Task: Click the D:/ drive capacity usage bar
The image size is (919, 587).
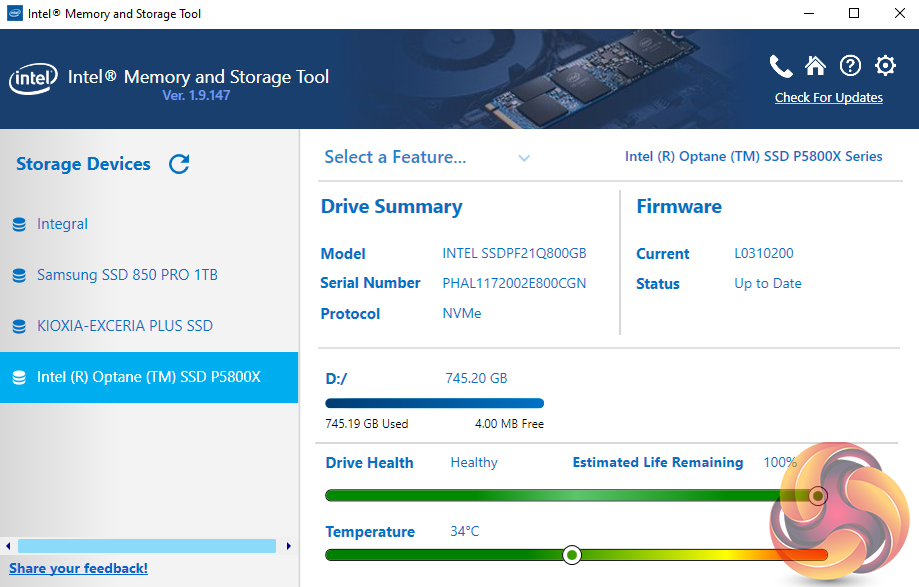Action: (x=434, y=403)
